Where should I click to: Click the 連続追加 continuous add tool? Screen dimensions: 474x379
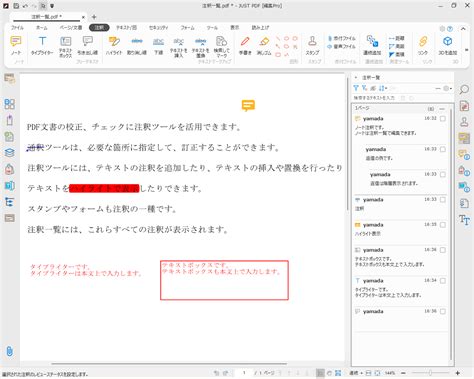(x=372, y=45)
